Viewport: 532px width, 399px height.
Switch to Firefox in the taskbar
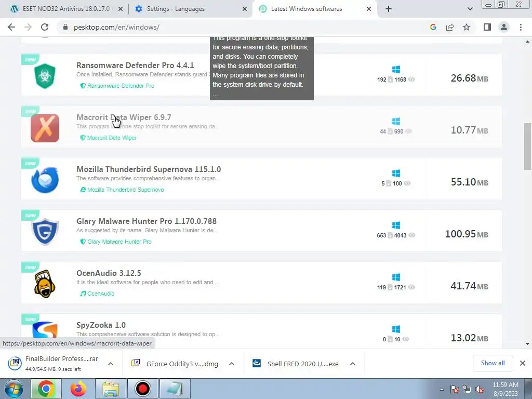78,389
